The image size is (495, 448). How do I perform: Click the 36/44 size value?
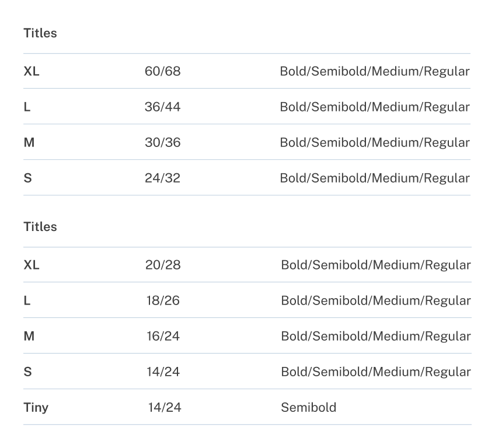pyautogui.click(x=162, y=107)
